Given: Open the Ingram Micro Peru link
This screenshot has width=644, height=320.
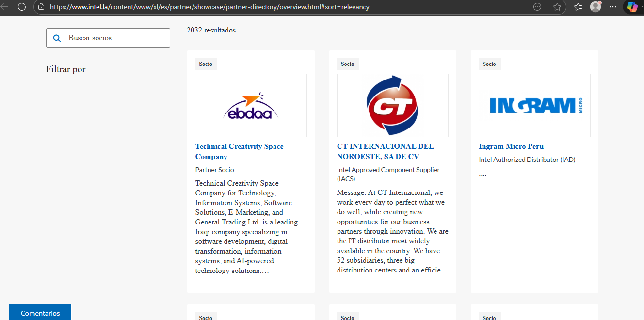Looking at the screenshot, I should tap(511, 146).
